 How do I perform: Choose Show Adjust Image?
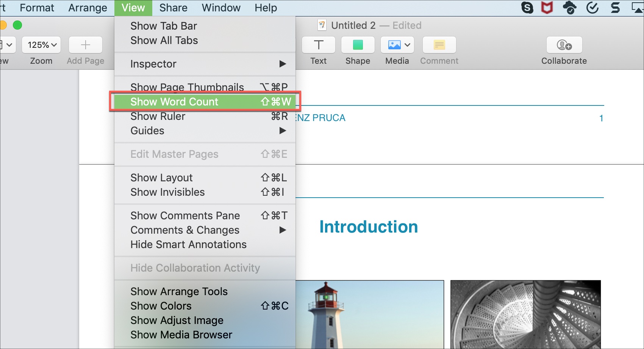[x=205, y=320]
